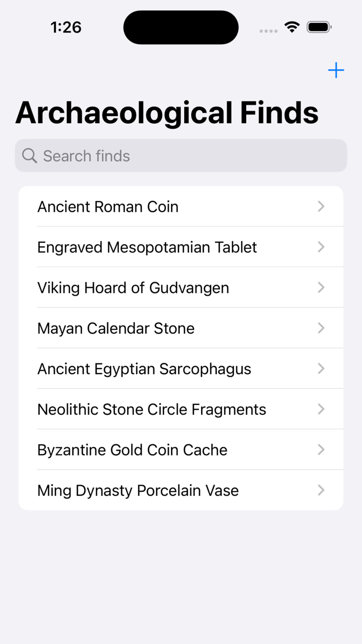This screenshot has width=362, height=644.
Task: Tap the chevron next to Neolithic Stone Circle Fragments
Action: point(321,409)
